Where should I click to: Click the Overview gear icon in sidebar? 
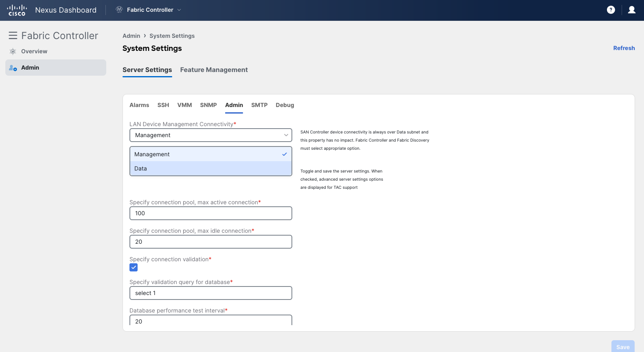[x=13, y=51]
